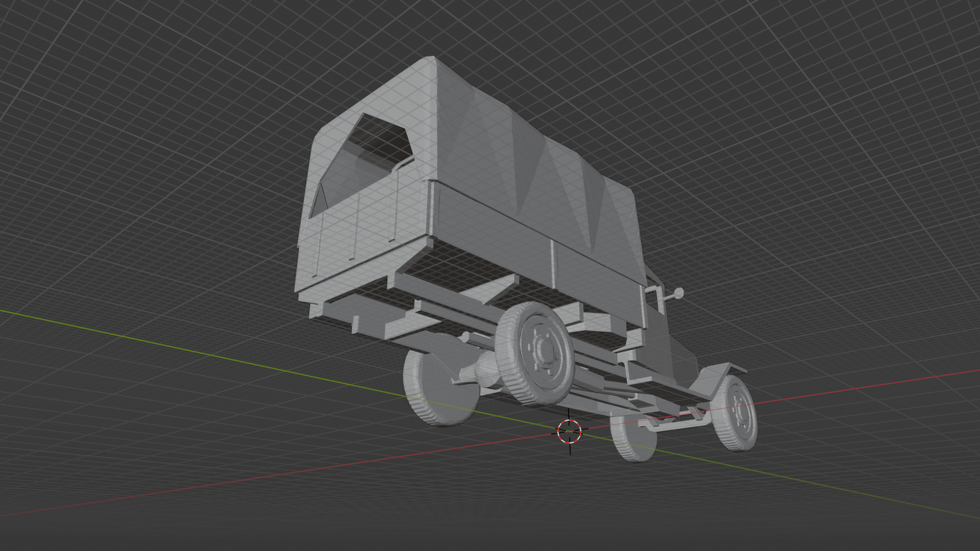Select the large rear wheel with hub bolts
This screenshot has width=980, height=551.
pos(535,354)
